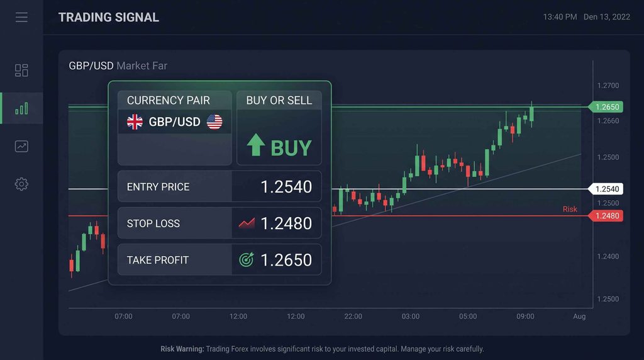Click the Trading Signal header title

108,17
